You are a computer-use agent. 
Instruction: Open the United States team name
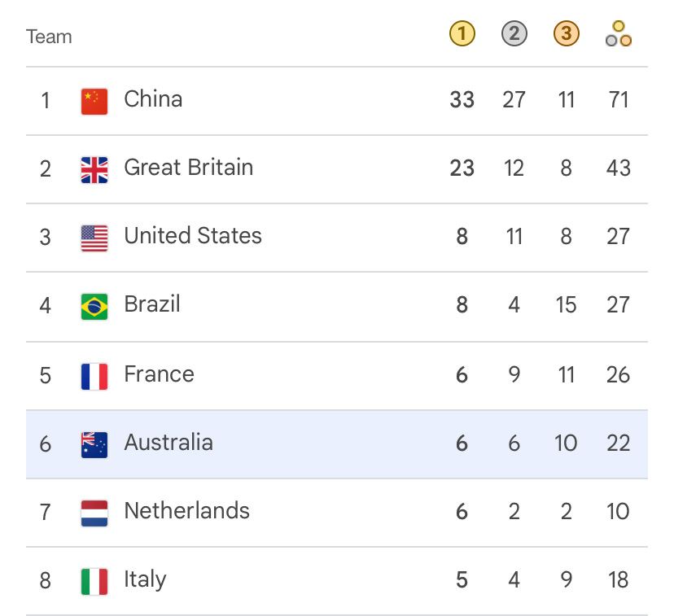(x=193, y=236)
